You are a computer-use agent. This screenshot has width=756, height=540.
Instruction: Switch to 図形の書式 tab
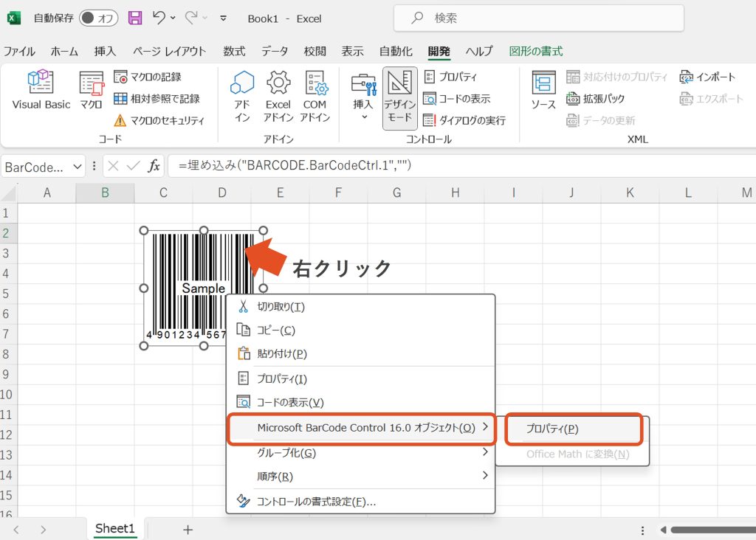[x=536, y=52]
